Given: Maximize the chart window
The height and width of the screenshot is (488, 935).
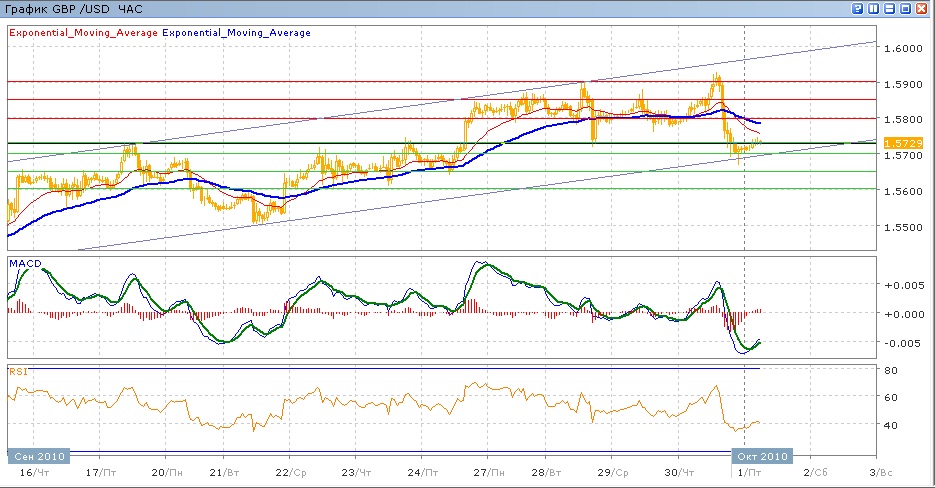Looking at the screenshot, I should tap(906, 8).
